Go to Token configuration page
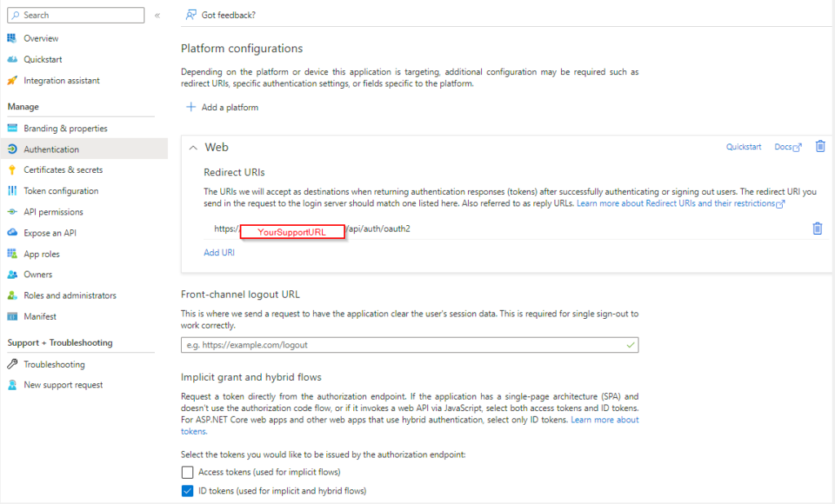 60,191
